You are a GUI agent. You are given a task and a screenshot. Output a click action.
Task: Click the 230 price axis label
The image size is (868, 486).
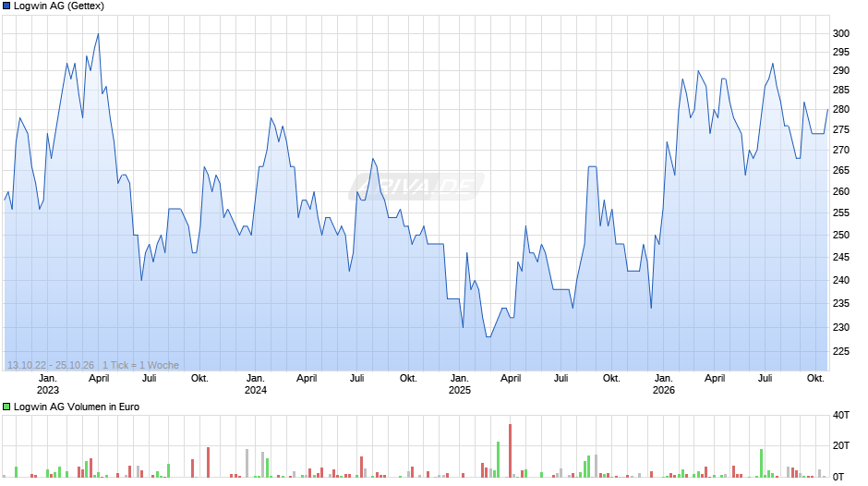tap(841, 327)
